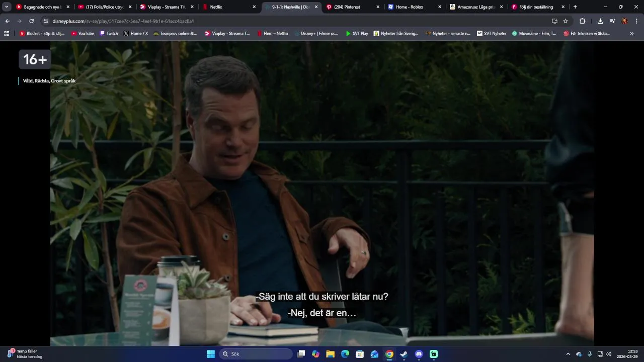This screenshot has height=362, width=644.
Task: Open the Viaplay - Streama bookmark
Action: click(227, 33)
